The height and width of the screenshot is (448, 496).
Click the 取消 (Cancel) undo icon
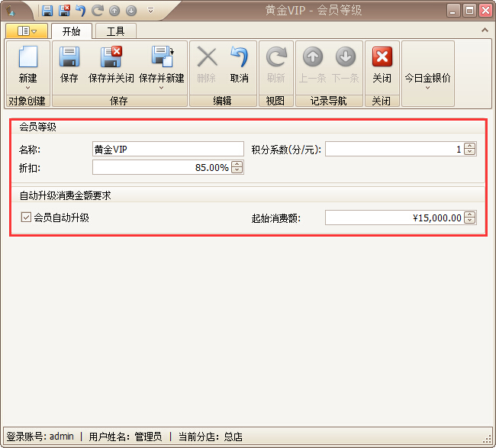coord(239,60)
